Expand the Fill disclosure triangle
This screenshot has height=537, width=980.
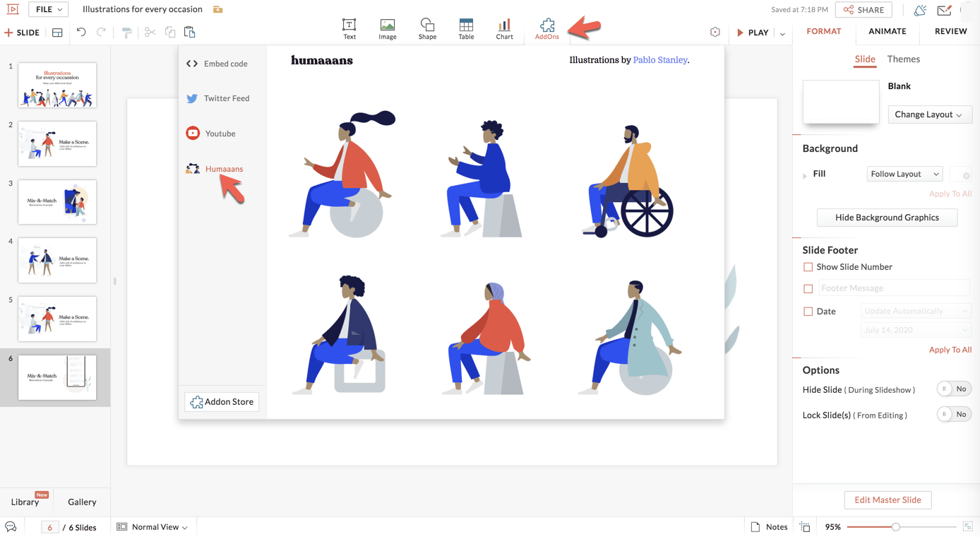pos(805,175)
